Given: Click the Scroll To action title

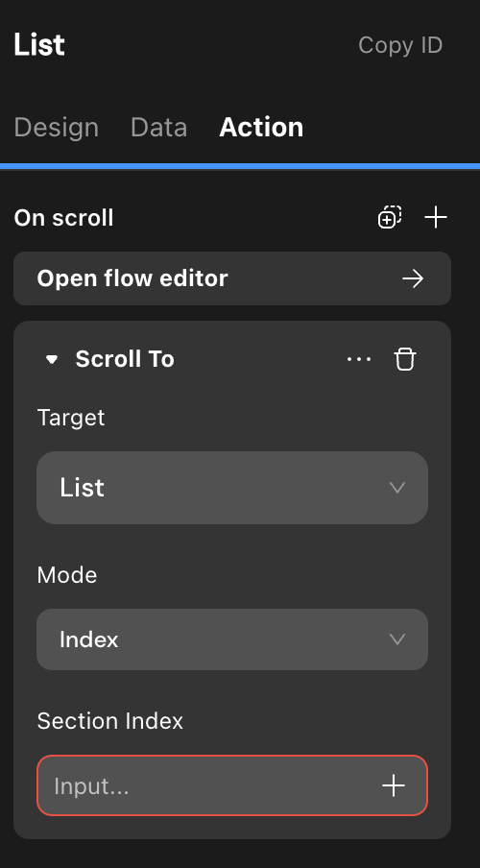Looking at the screenshot, I should [x=125, y=359].
